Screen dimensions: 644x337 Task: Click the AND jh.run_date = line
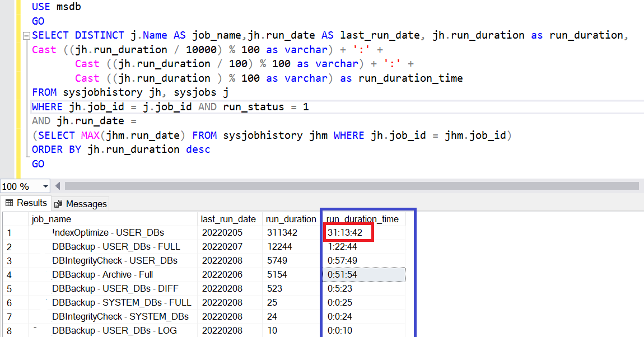point(84,121)
